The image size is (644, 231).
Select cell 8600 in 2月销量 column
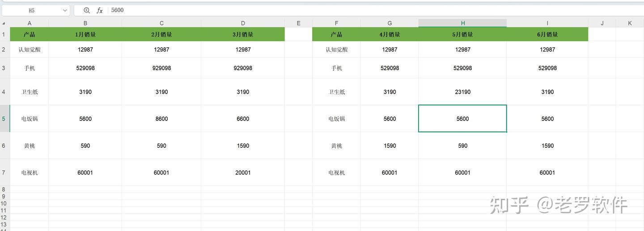pyautogui.click(x=161, y=119)
